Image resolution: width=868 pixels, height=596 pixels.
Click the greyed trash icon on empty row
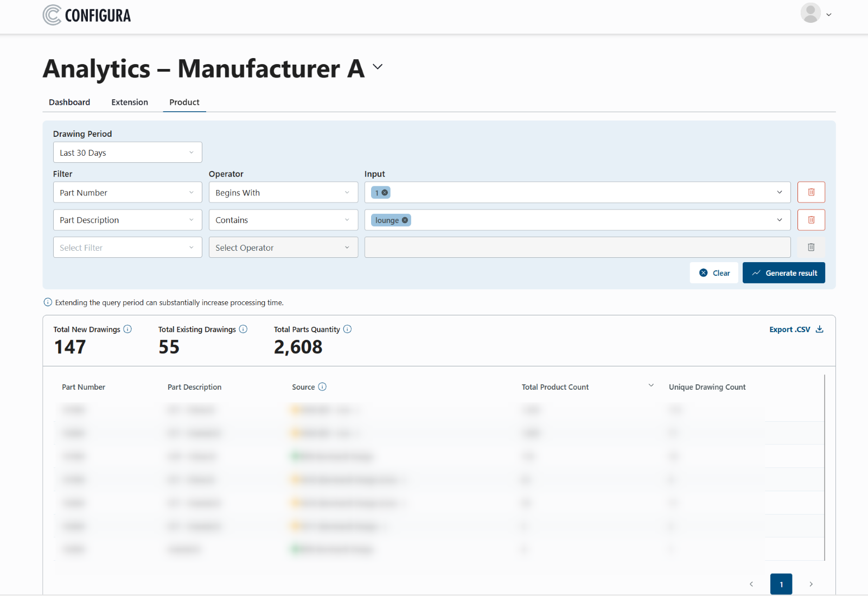811,248
